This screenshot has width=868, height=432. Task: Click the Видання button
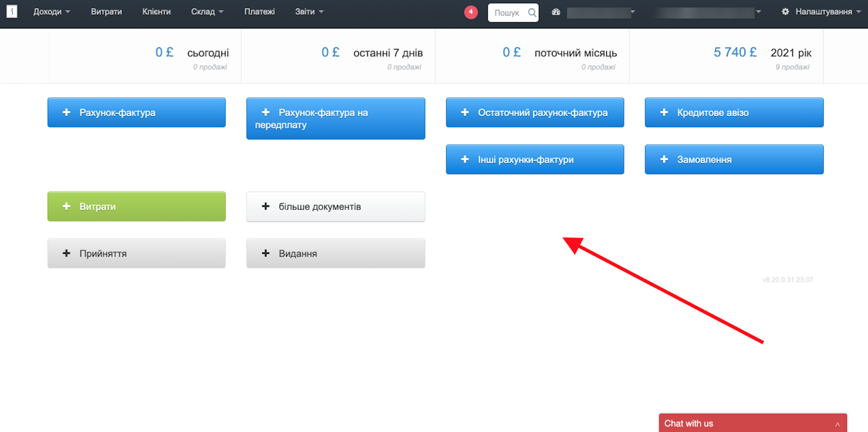(336, 253)
